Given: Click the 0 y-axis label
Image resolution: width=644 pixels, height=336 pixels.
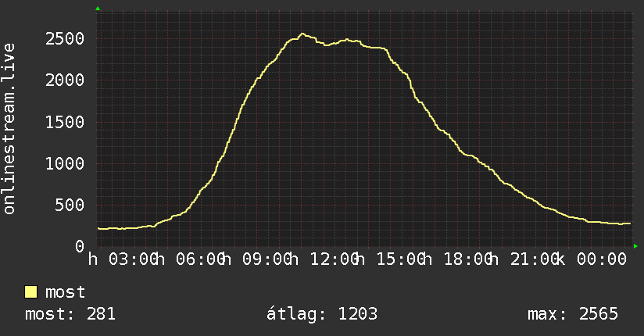Looking at the screenshot, I should point(80,246).
